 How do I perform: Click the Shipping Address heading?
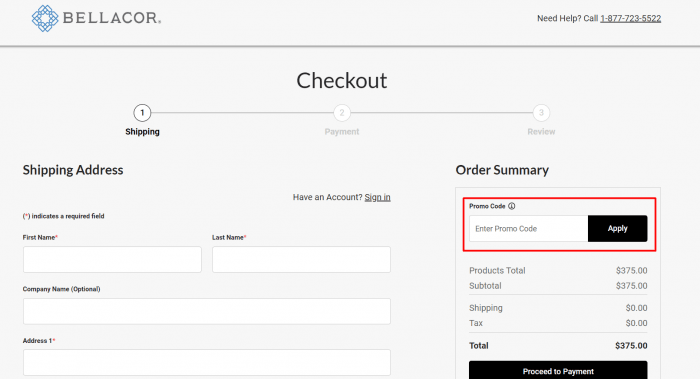[73, 170]
